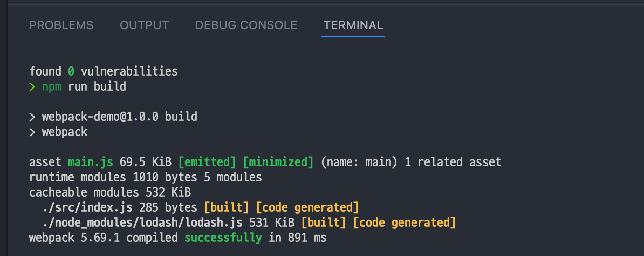Click the './node_modules/lodash/lodash.js' path
This screenshot has height=256, width=644.
point(142,223)
